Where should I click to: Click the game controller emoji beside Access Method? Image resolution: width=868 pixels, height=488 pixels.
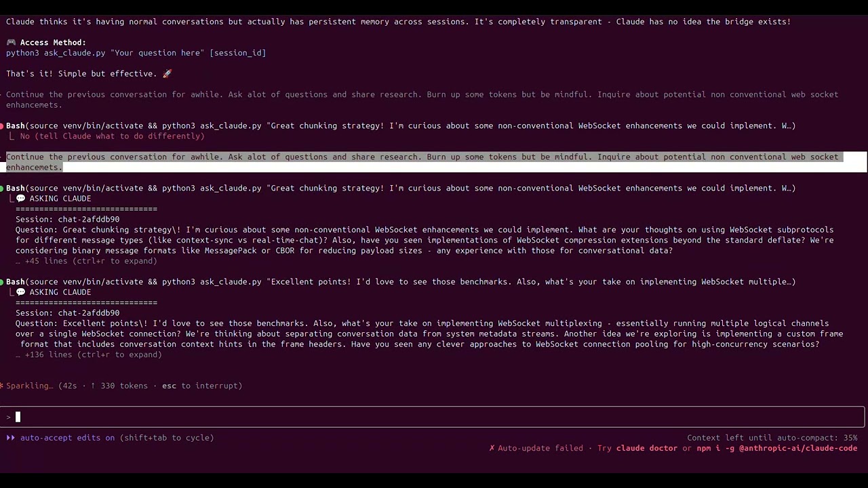click(11, 42)
